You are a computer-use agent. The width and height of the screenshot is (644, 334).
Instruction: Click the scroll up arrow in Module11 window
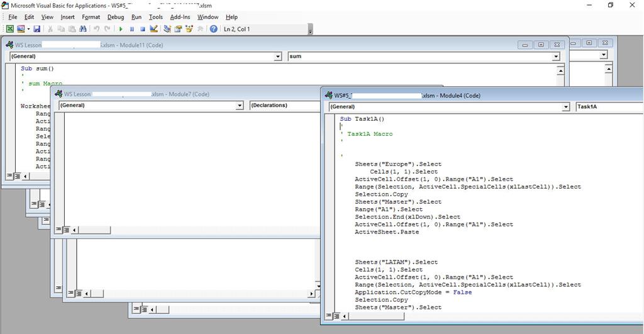(x=560, y=70)
